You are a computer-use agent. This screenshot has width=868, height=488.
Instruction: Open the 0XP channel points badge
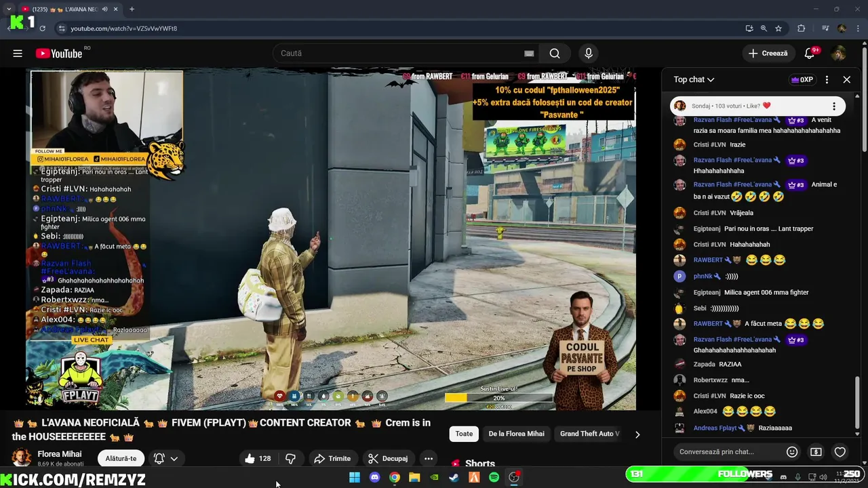click(x=802, y=79)
